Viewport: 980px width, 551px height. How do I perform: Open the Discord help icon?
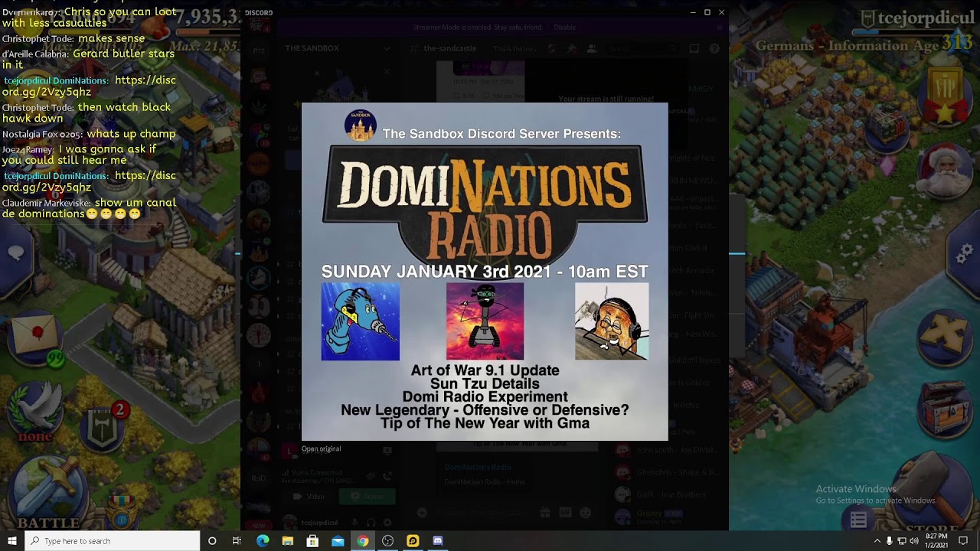coord(714,48)
